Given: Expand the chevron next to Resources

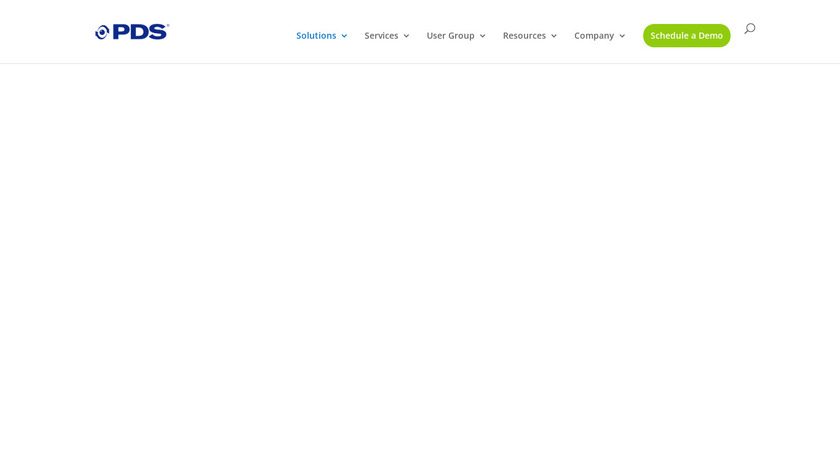Looking at the screenshot, I should [553, 36].
